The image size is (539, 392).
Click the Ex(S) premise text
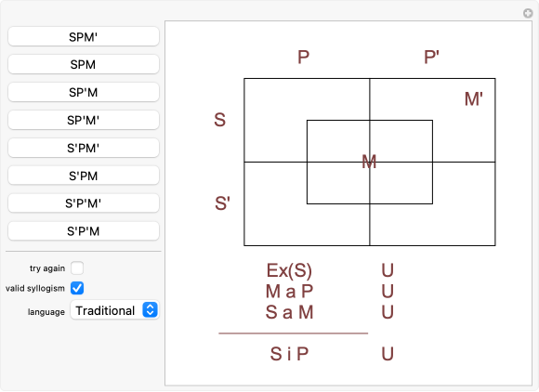click(x=289, y=270)
